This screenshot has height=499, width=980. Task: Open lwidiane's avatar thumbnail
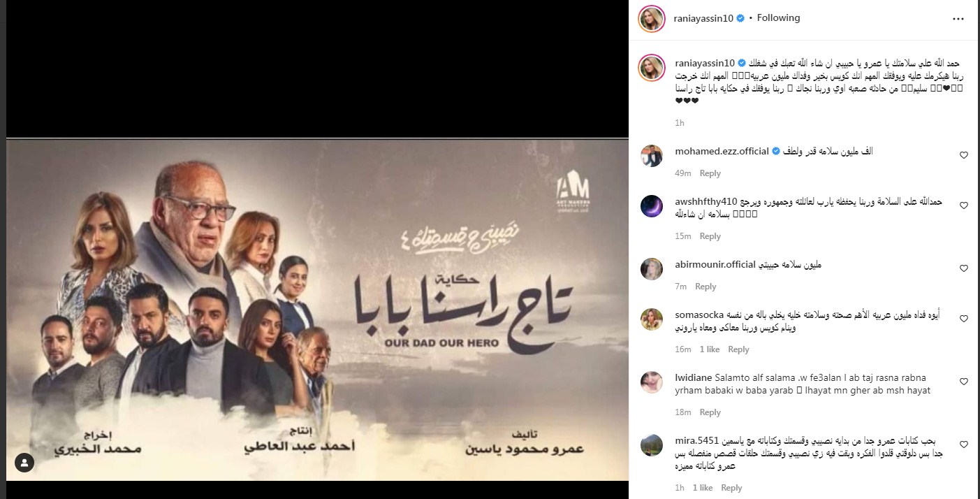tap(651, 382)
